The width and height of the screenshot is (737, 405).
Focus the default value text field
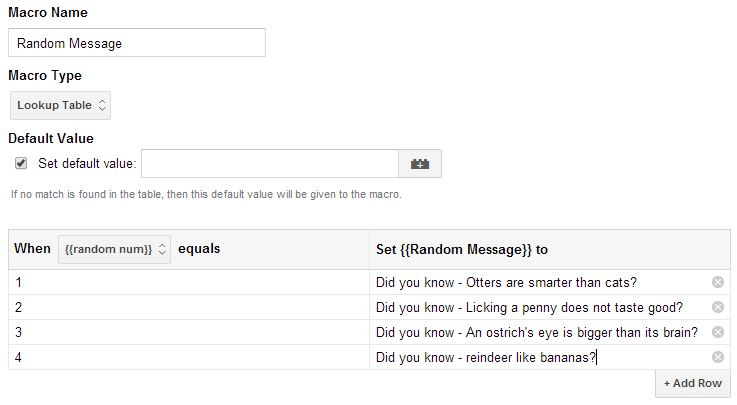pos(270,164)
